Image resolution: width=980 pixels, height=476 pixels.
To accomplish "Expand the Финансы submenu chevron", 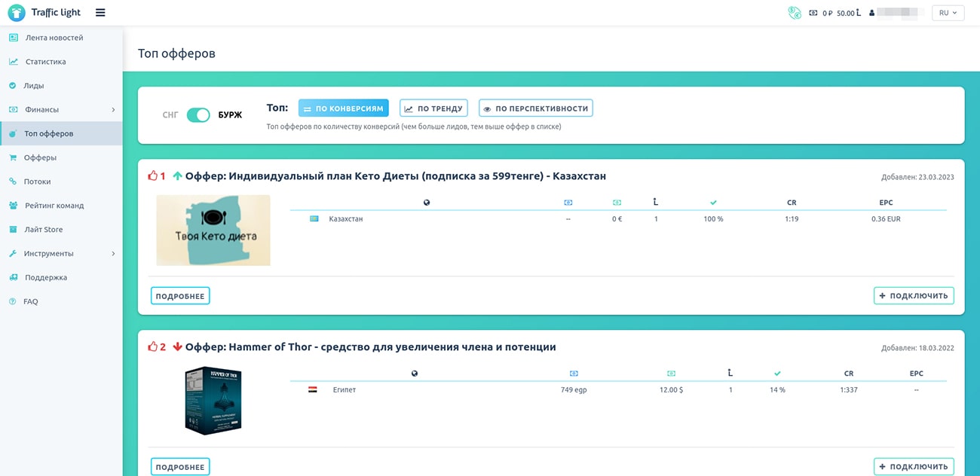I will (113, 110).
